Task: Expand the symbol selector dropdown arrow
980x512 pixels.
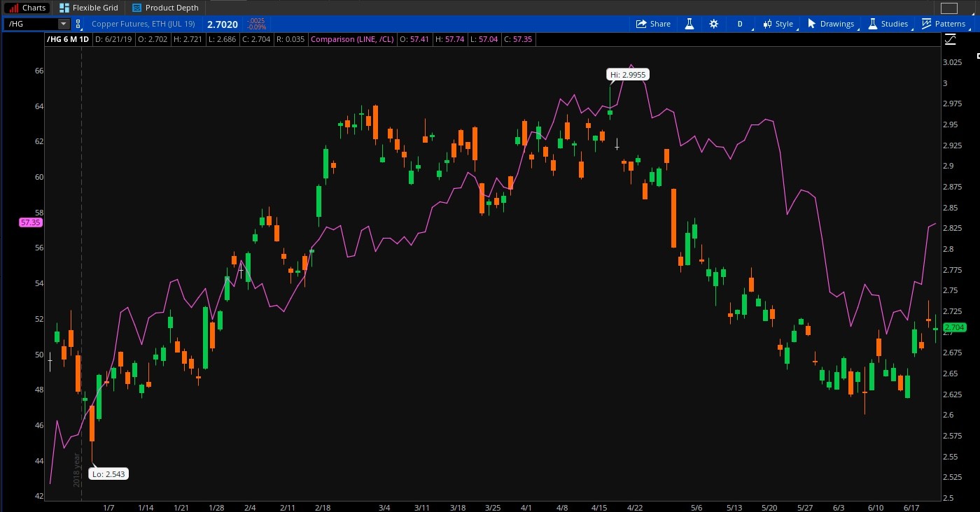Action: (63, 24)
